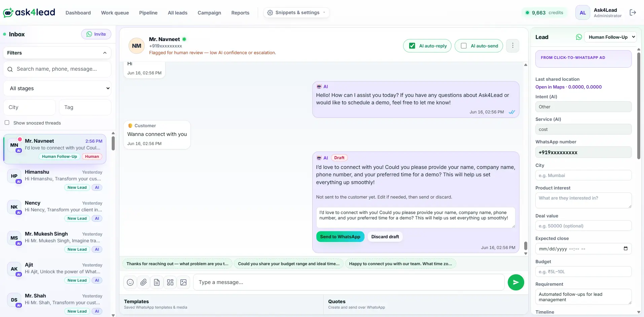Click the read double-check mark on AI message

[512, 112]
